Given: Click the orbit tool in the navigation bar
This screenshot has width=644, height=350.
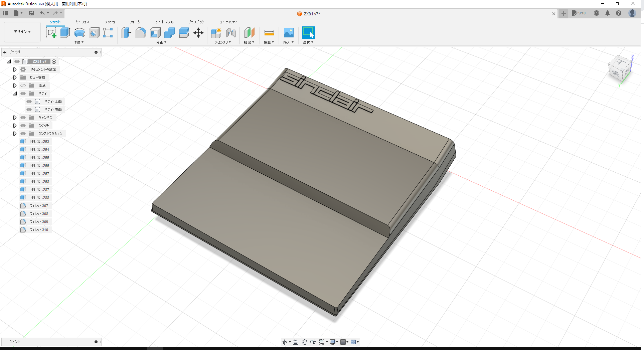Looking at the screenshot, I should click(285, 342).
